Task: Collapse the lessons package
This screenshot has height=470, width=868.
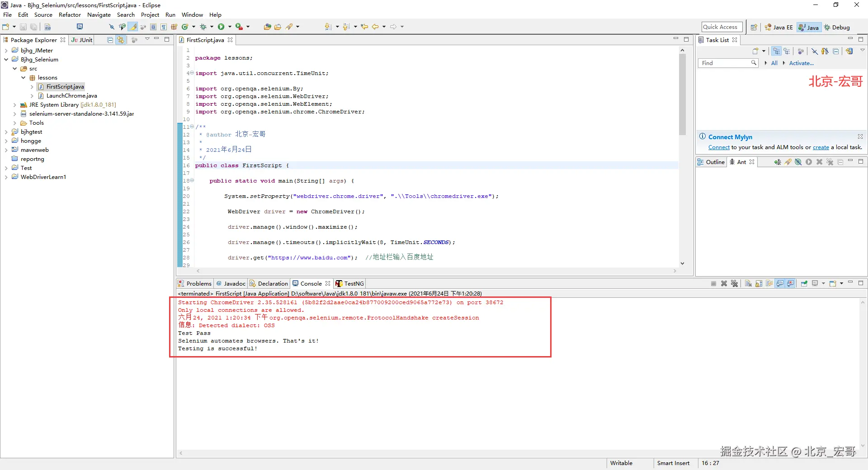Action: pos(24,78)
